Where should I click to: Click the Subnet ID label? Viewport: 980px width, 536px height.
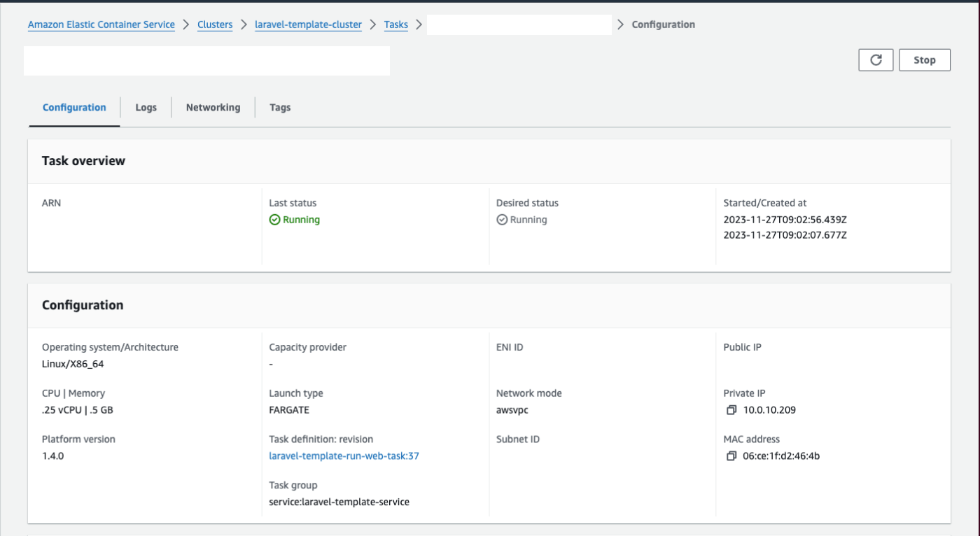tap(518, 439)
